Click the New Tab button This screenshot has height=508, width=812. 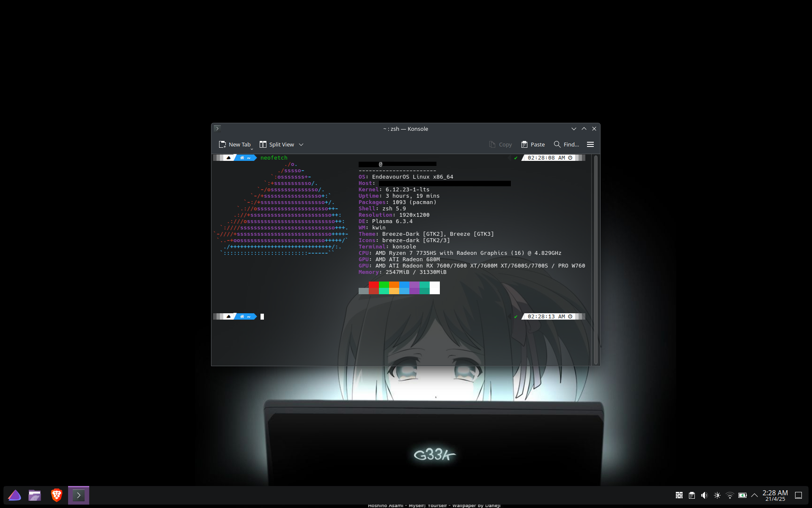[x=235, y=144]
